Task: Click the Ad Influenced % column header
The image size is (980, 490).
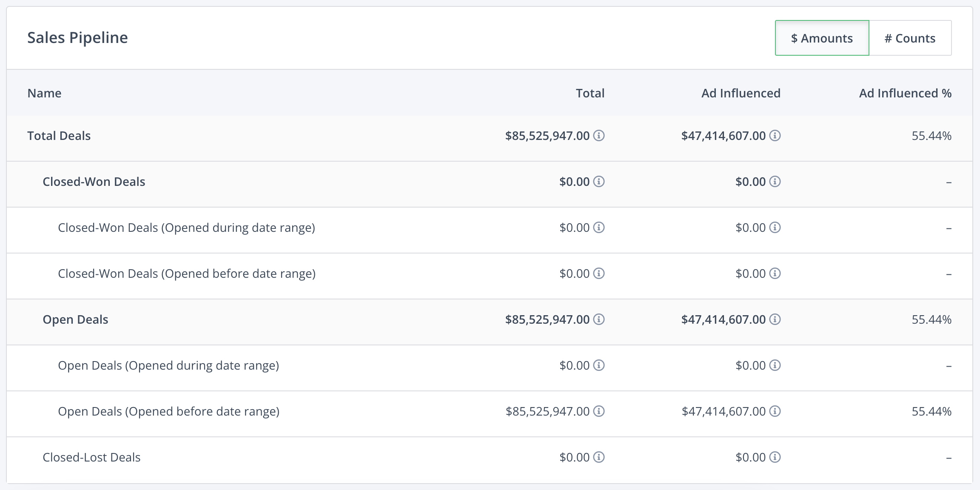Action: tap(905, 93)
